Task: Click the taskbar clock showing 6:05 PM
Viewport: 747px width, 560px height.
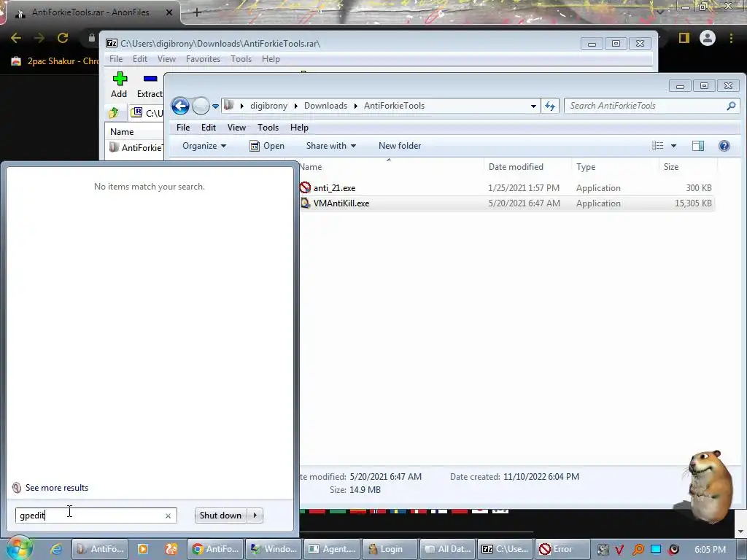Action: pos(710,549)
